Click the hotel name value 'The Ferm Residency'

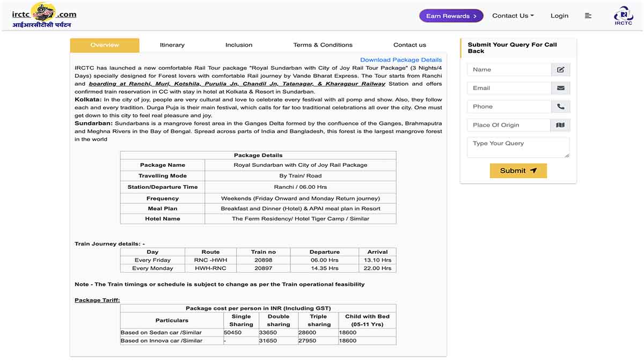point(301,219)
